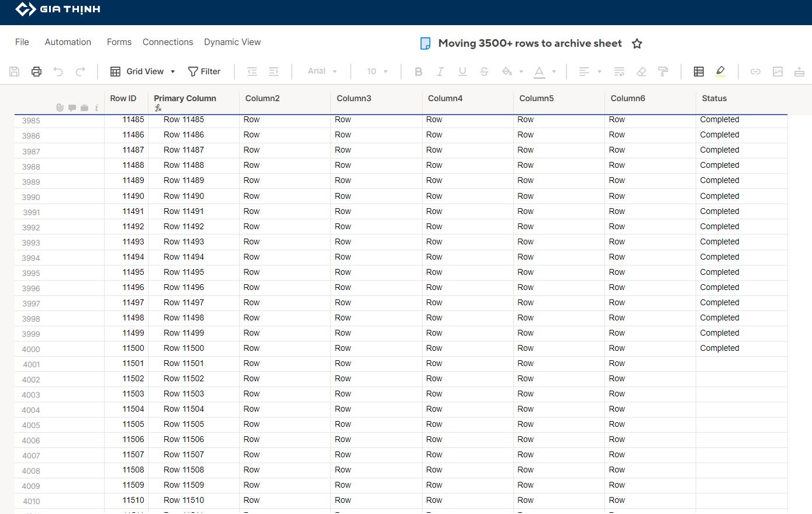Click the insert hyperlink icon

755,71
